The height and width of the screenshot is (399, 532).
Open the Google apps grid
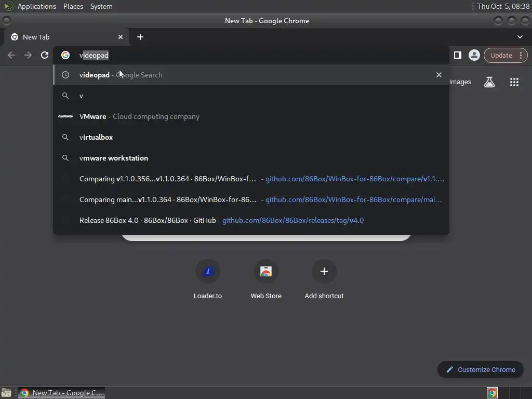coord(514,82)
